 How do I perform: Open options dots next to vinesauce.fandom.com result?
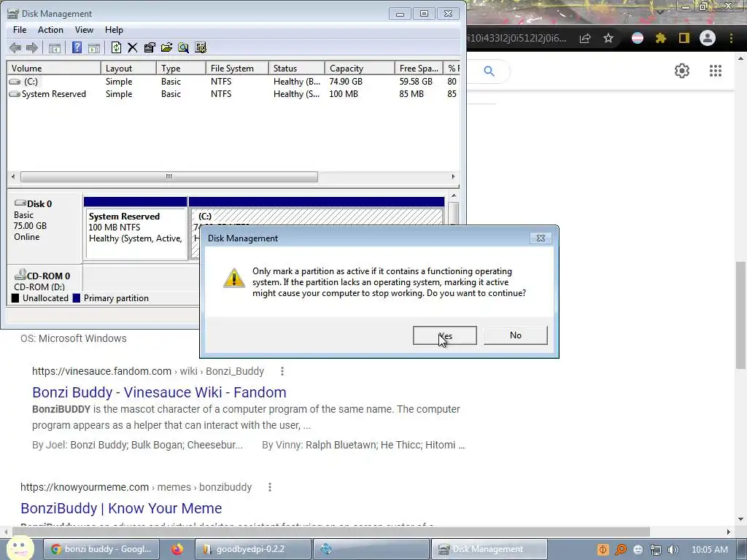click(x=282, y=371)
